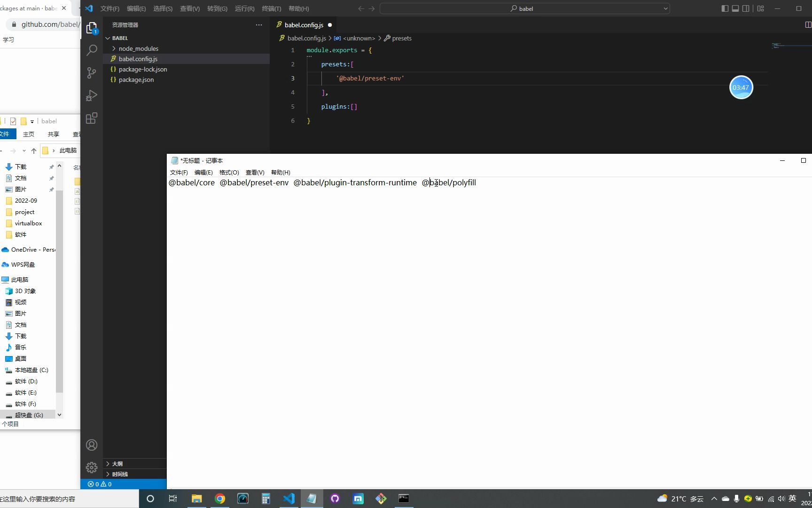Image resolution: width=812 pixels, height=508 pixels.
Task: Click the Task View taskbar button
Action: pos(173,499)
